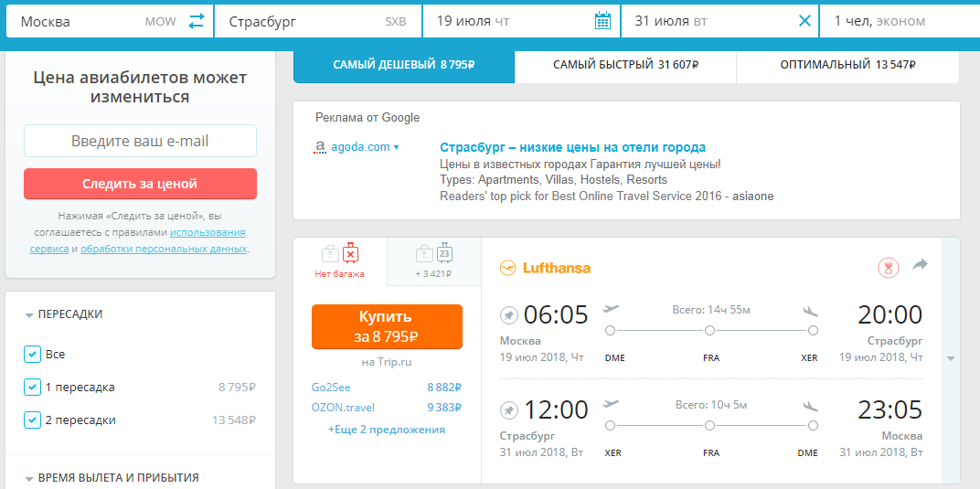Click the Lufthansa airline logo
The width and height of the screenshot is (980, 489).
pos(545,268)
